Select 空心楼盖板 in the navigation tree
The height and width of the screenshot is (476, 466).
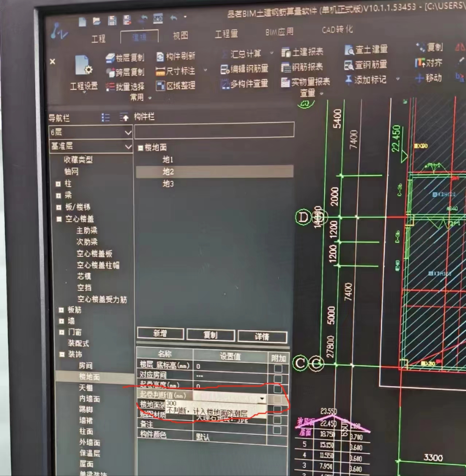click(94, 253)
